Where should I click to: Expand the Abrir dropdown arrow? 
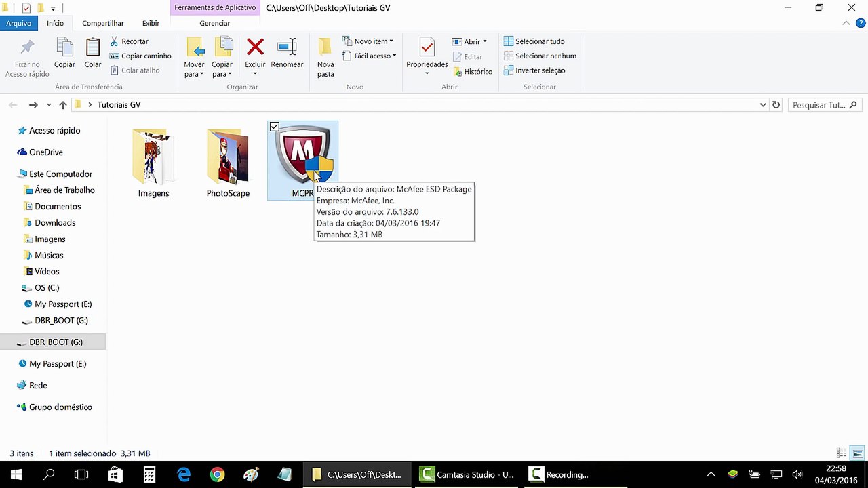click(x=484, y=42)
